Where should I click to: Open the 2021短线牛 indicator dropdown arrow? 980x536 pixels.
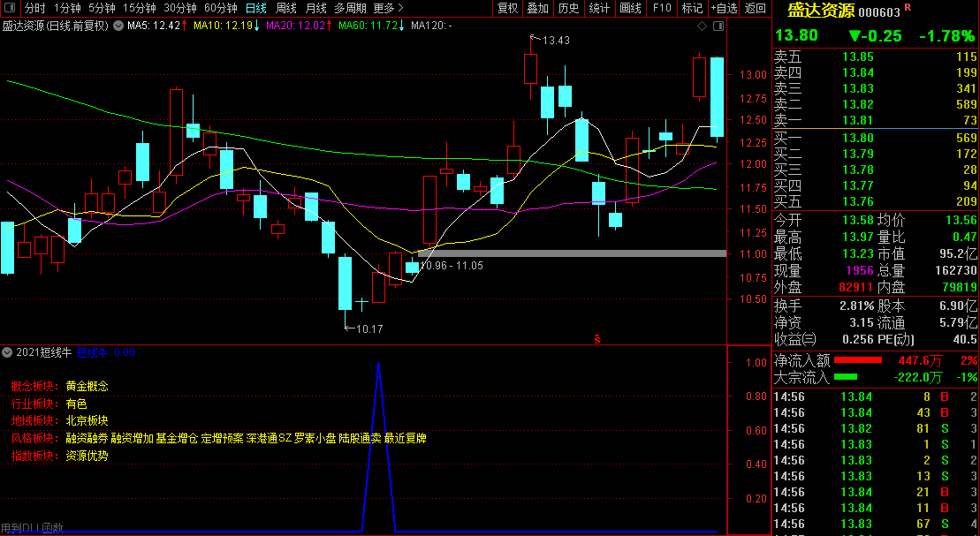click(x=8, y=351)
